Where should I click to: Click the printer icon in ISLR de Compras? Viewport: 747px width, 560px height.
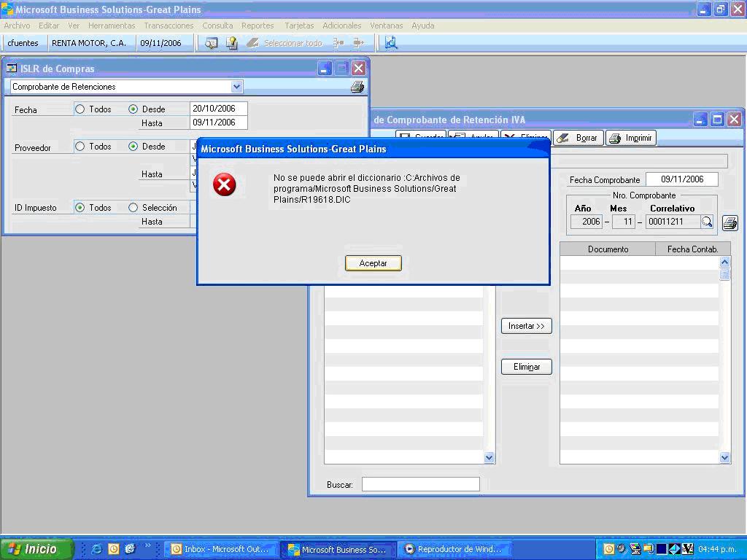(x=357, y=87)
